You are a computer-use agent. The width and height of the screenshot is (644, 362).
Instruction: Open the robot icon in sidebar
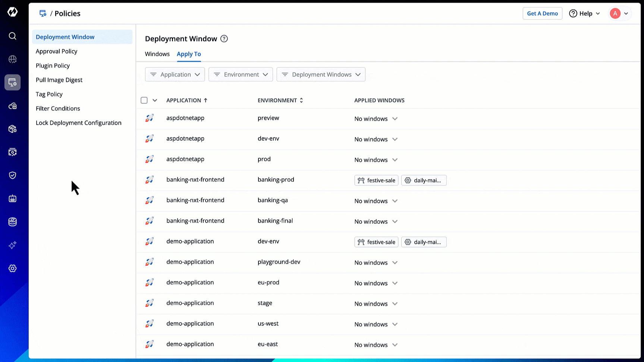[x=12, y=199]
